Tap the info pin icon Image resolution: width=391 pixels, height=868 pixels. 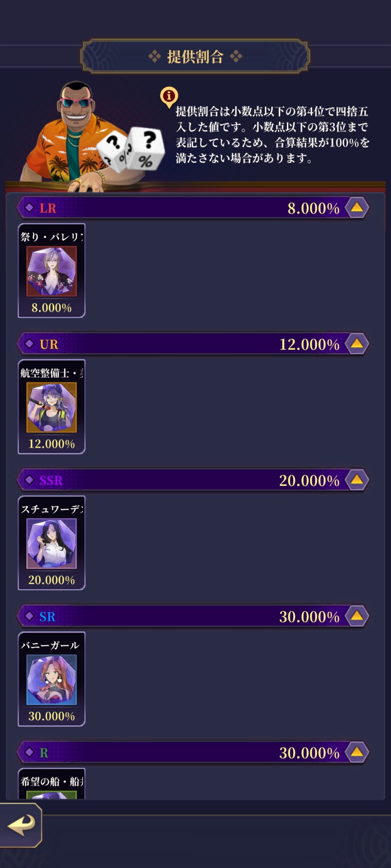[x=169, y=96]
